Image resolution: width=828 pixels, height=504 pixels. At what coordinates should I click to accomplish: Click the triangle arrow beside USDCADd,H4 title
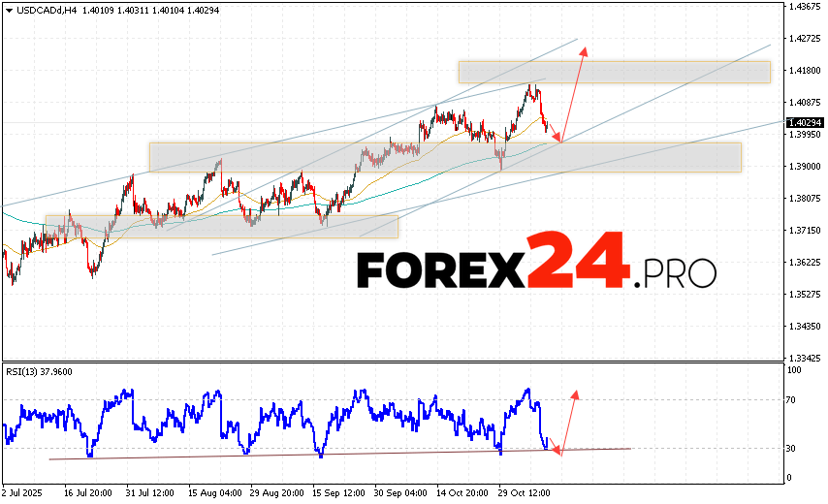pyautogui.click(x=8, y=10)
